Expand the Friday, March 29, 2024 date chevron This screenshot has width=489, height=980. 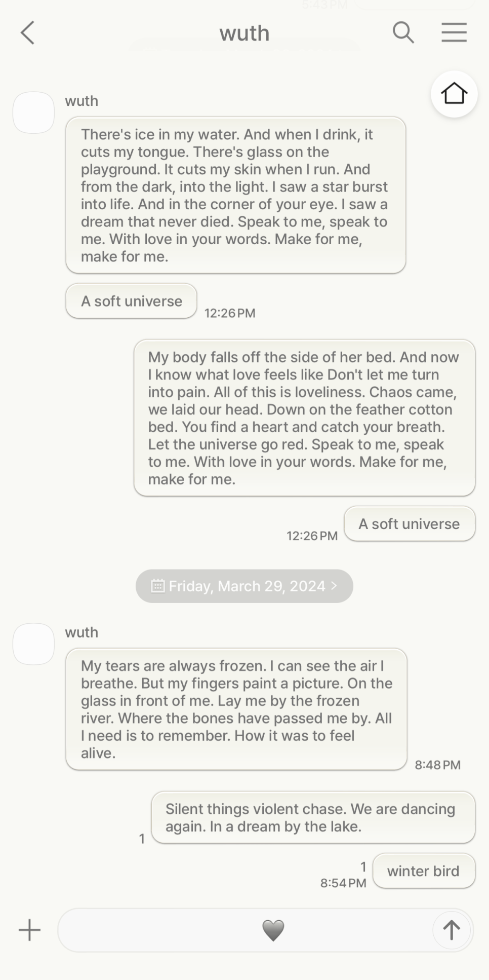click(x=334, y=586)
